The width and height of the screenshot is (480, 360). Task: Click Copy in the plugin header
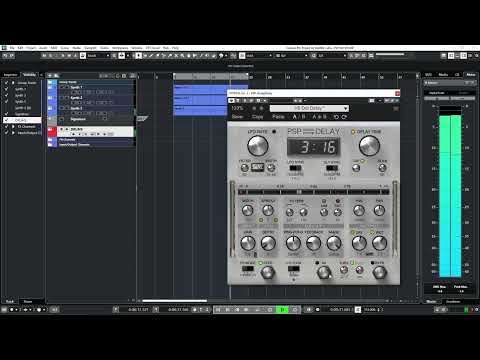pyautogui.click(x=257, y=117)
